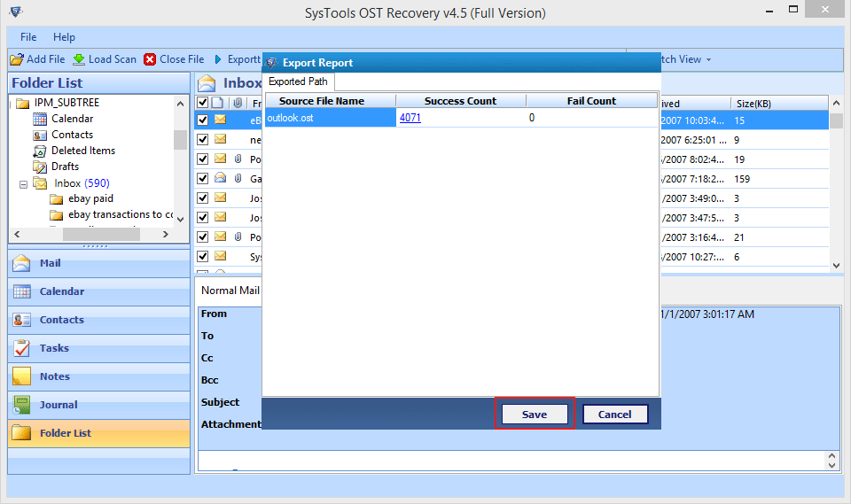Screen dimensions: 851x504
Task: Open Mail view from navigation pane
Action: pyautogui.click(x=98, y=263)
